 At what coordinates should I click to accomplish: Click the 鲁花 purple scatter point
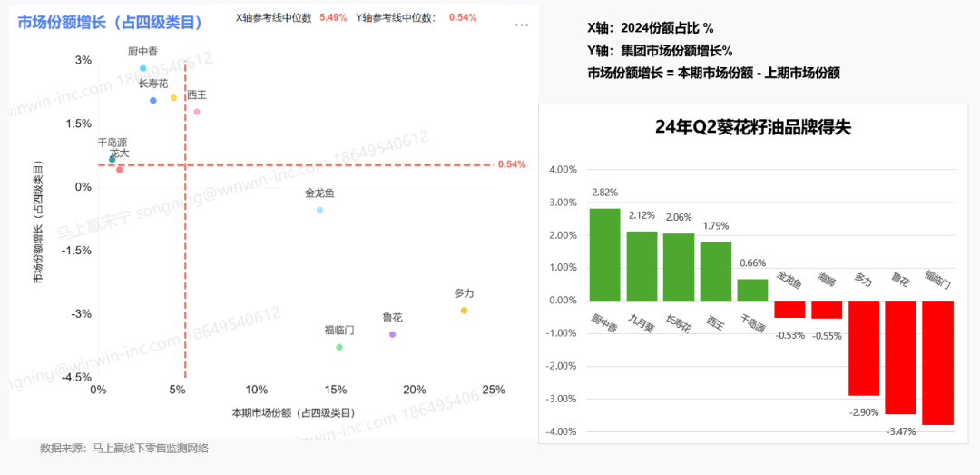click(393, 334)
